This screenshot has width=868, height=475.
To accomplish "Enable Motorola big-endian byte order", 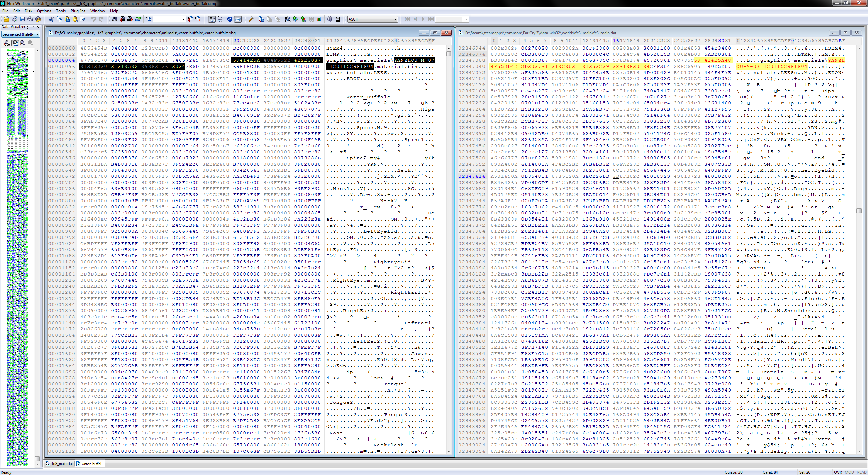I will pos(230,19).
